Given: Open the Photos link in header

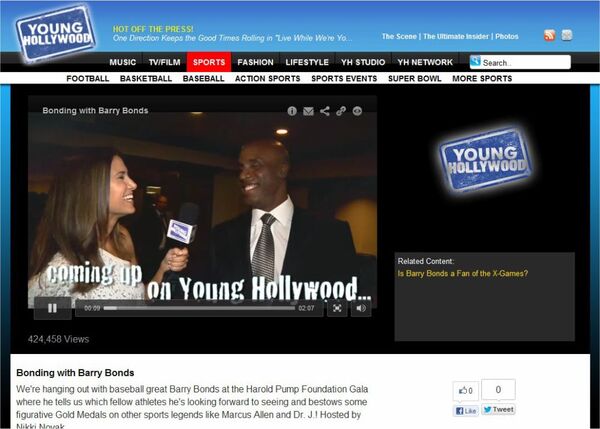Looking at the screenshot, I should click(x=507, y=36).
